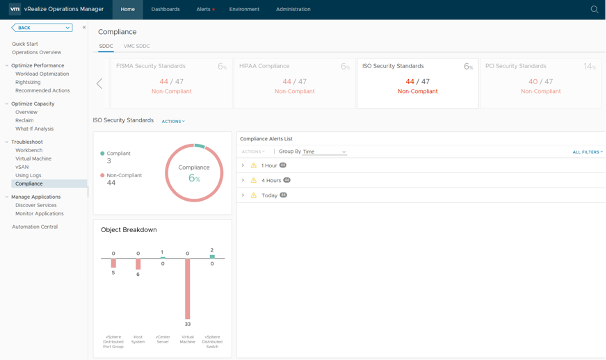The image size is (606, 360).
Task: Collapse the Manage Applications section
Action: 7,197
